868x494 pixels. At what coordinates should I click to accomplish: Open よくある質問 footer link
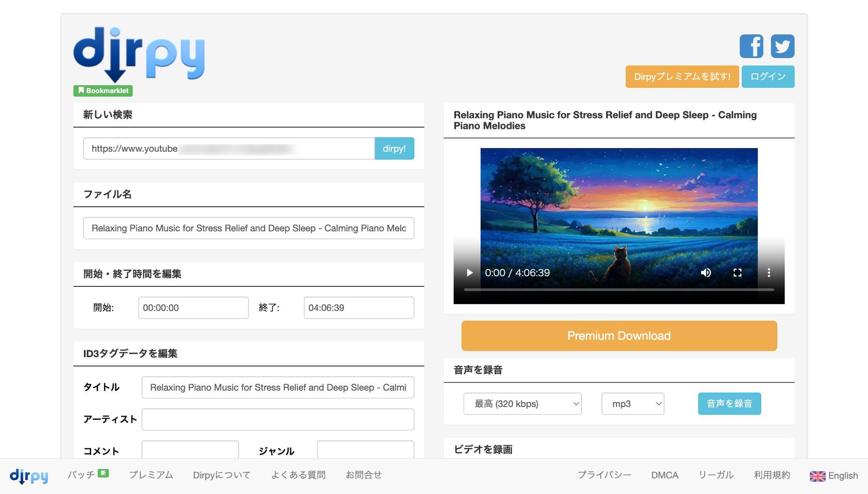(298, 475)
